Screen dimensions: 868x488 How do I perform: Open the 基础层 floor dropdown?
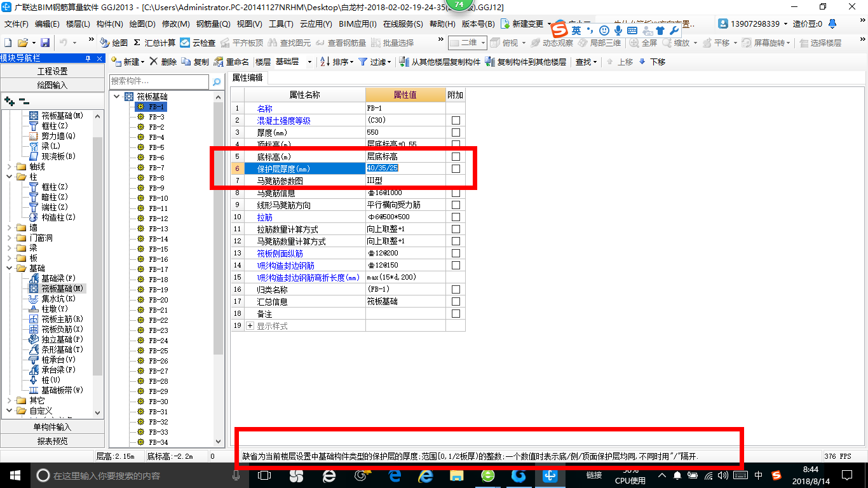click(309, 62)
